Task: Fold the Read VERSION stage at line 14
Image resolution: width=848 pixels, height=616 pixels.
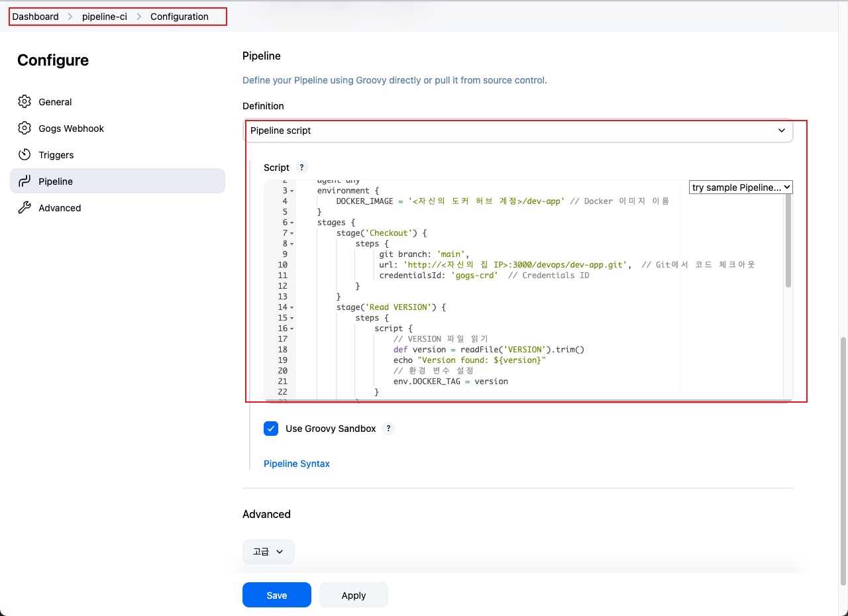Action: (x=292, y=307)
